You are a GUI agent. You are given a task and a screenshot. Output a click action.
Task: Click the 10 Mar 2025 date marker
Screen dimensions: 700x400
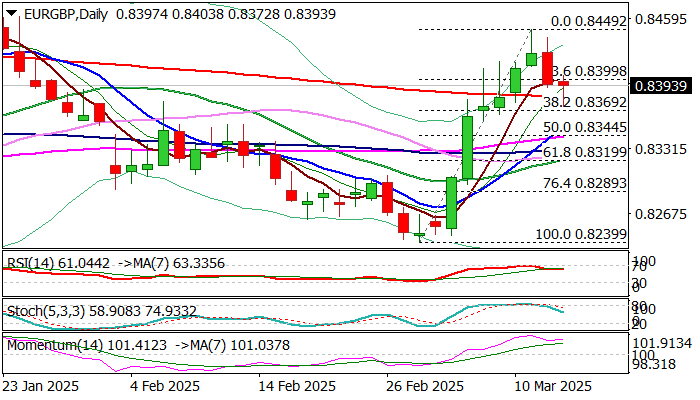tap(553, 386)
